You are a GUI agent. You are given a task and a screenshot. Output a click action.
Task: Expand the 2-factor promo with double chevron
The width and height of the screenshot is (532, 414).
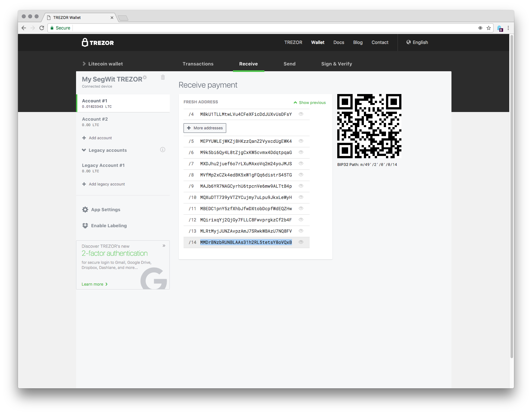point(164,246)
